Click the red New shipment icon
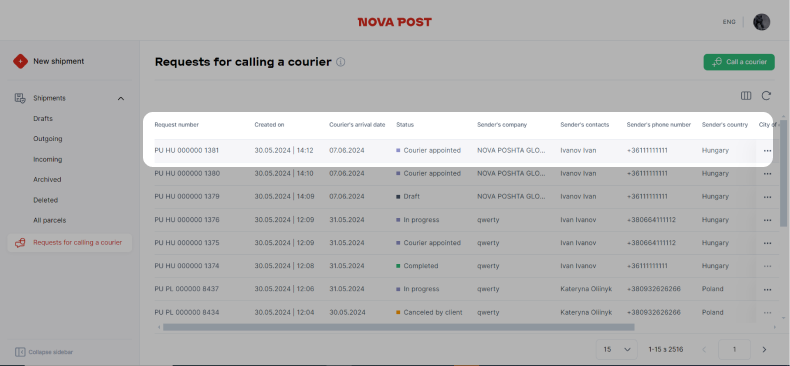 pos(20,62)
